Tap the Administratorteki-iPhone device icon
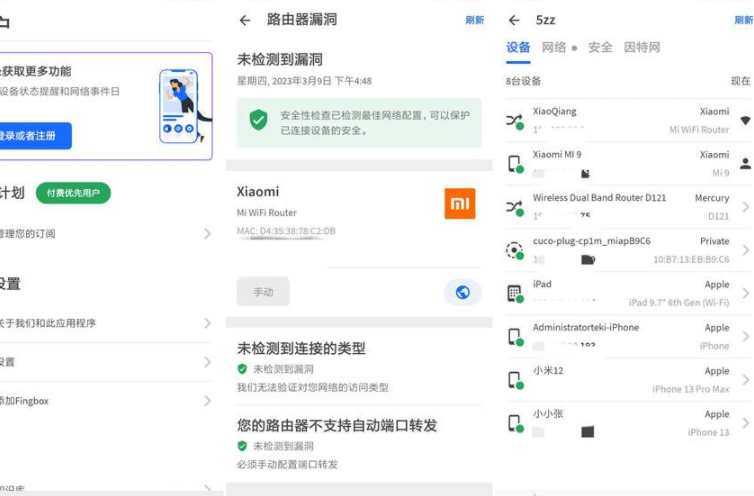 point(515,337)
